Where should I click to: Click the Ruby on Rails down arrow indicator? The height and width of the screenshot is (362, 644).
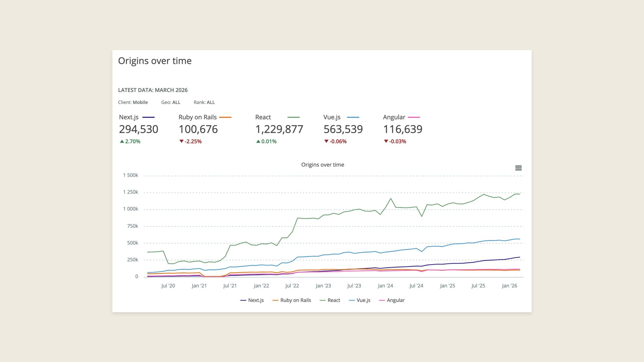181,141
